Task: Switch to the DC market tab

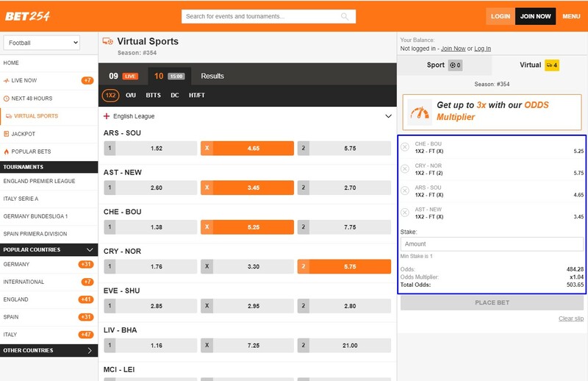Action: (x=175, y=96)
